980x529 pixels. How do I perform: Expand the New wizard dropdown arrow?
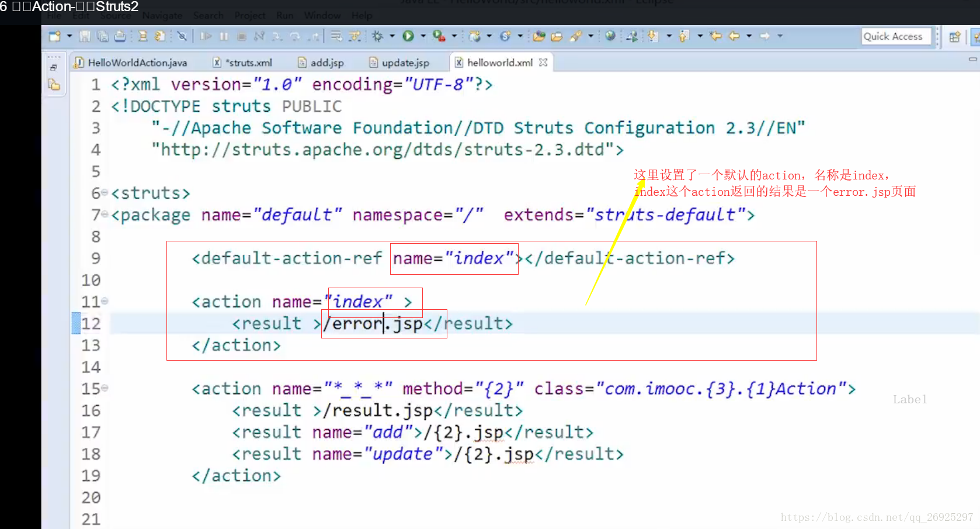[69, 36]
